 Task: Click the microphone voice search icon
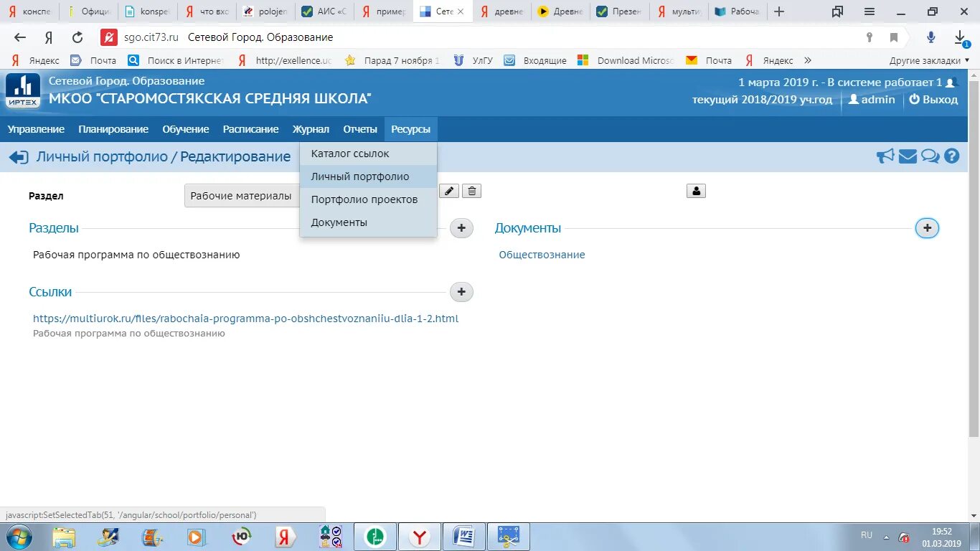coord(931,37)
